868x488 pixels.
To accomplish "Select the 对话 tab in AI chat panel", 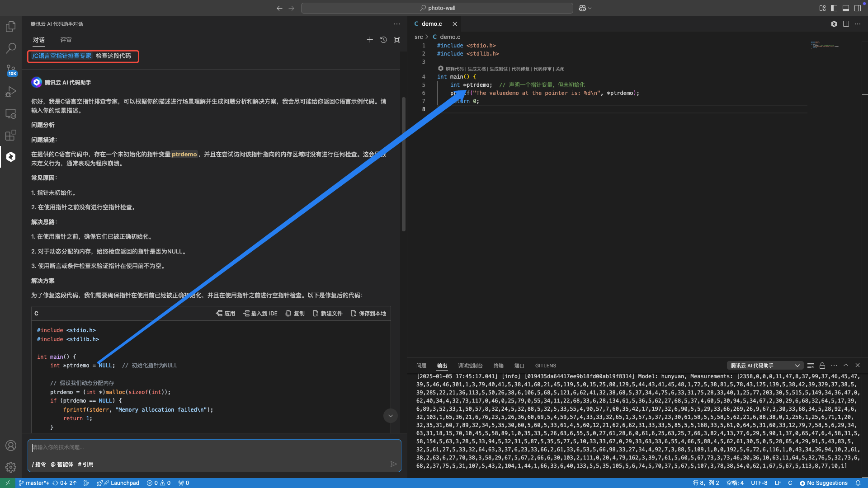I will (39, 39).
